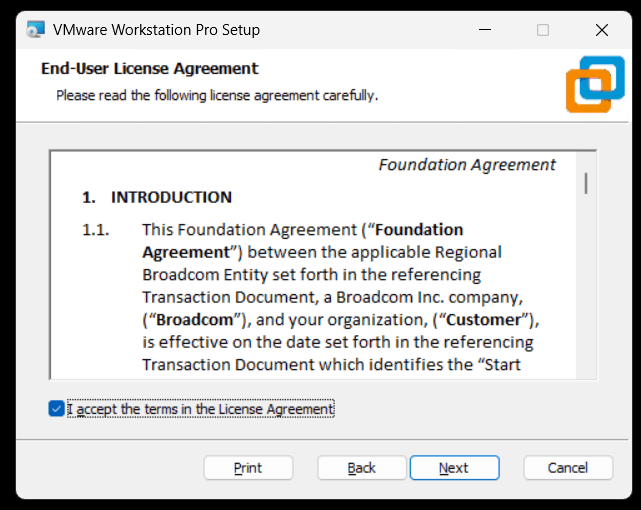641x510 pixels.
Task: Click the installer icon in the title bar
Action: click(x=36, y=29)
